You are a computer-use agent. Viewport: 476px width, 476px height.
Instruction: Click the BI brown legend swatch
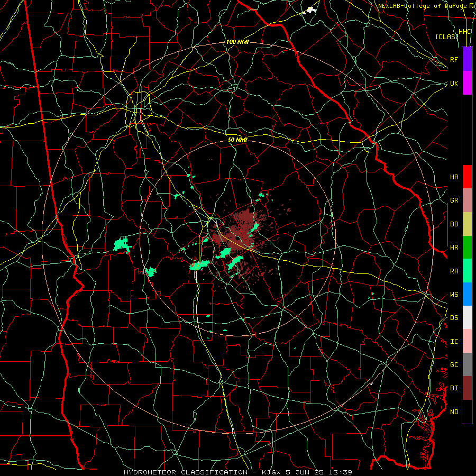tap(467, 388)
